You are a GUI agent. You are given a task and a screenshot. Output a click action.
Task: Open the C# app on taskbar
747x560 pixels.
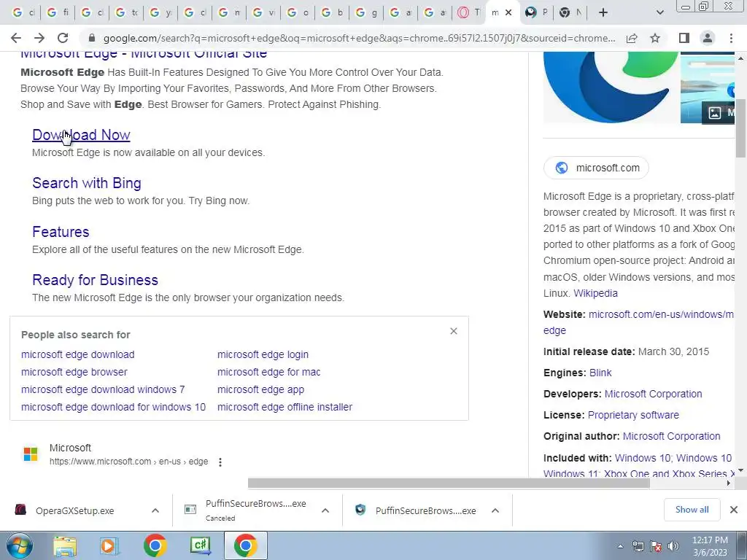pos(201,545)
